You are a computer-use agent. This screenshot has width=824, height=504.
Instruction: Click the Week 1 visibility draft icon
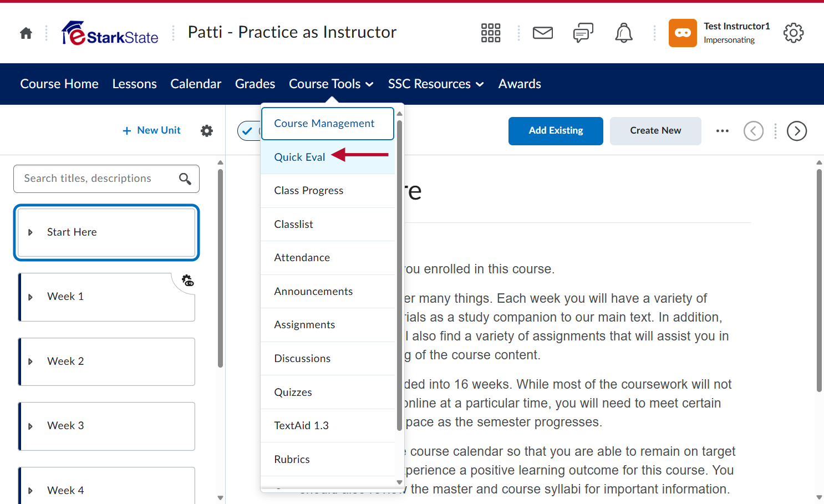188,281
